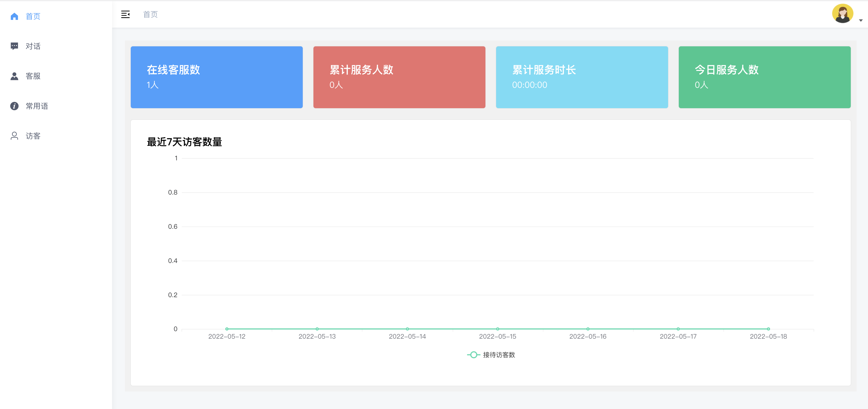Click the blue 在线客服数 card
Screen dimensions: 868x409
point(217,77)
